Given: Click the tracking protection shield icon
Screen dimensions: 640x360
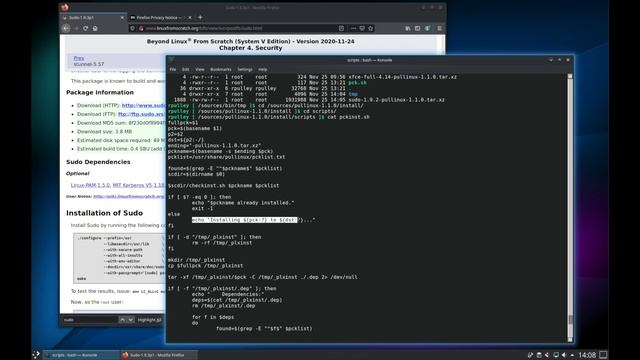Looking at the screenshot, I should [x=132, y=28].
